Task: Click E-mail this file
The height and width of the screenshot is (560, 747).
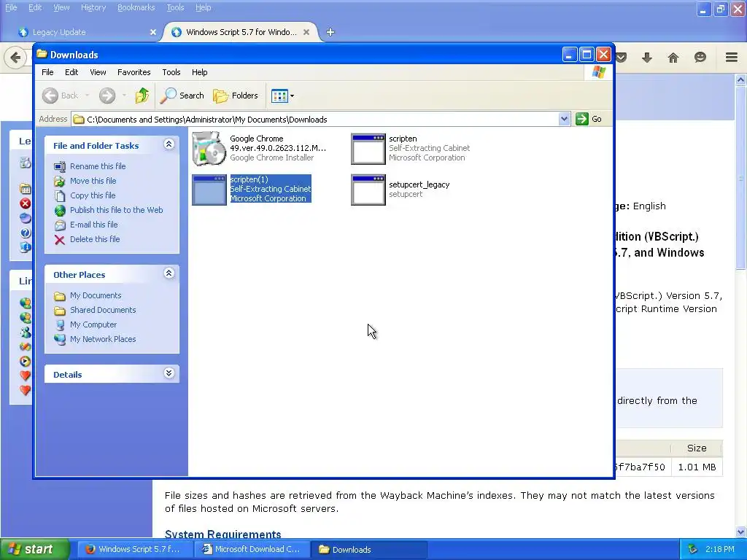Action: [94, 225]
